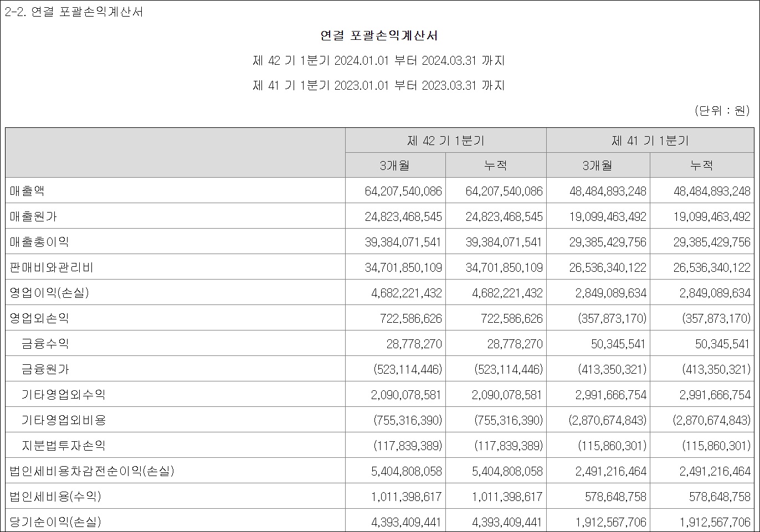Image resolution: width=760 pixels, height=532 pixels.
Task: Click 2,849,089,634 in 제 41 기 3개월 column
Action: (611, 293)
